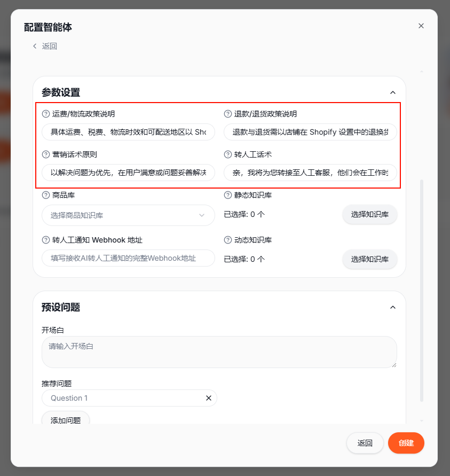
Task: Edit the 运费/物流政策说明 field
Action: click(x=128, y=132)
